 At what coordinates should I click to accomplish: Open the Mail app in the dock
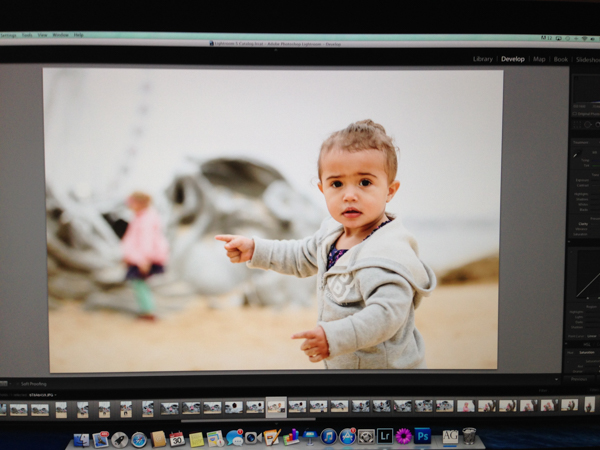pos(101,439)
